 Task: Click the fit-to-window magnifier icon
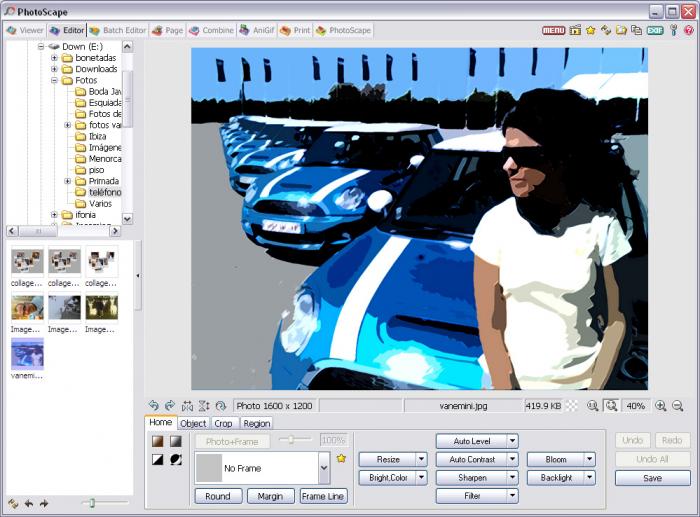click(611, 406)
